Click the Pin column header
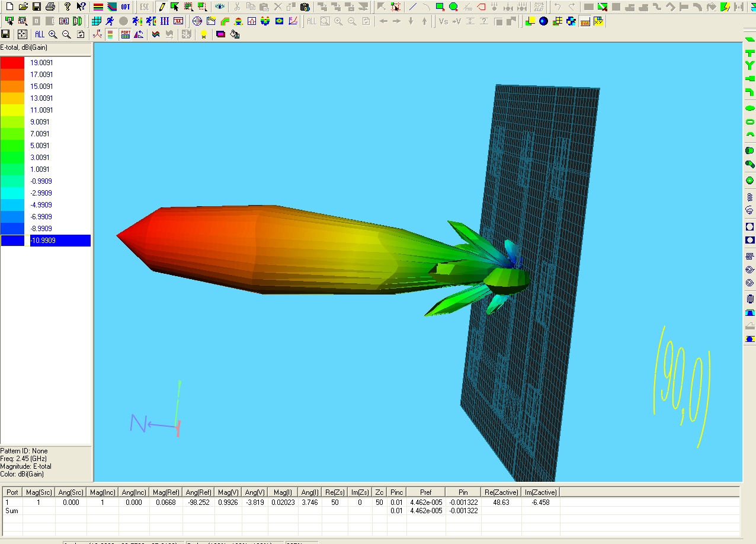Screen dimensions: 756x544 coord(463,492)
